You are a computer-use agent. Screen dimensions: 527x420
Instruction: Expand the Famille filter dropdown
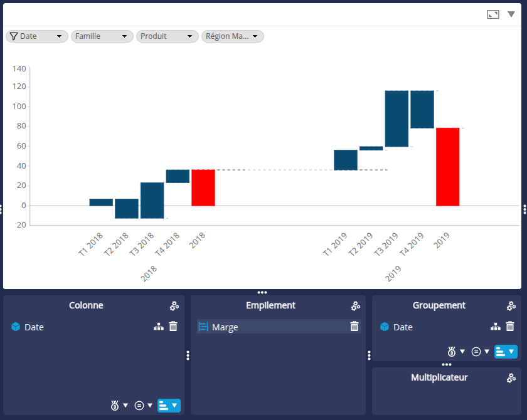102,36
